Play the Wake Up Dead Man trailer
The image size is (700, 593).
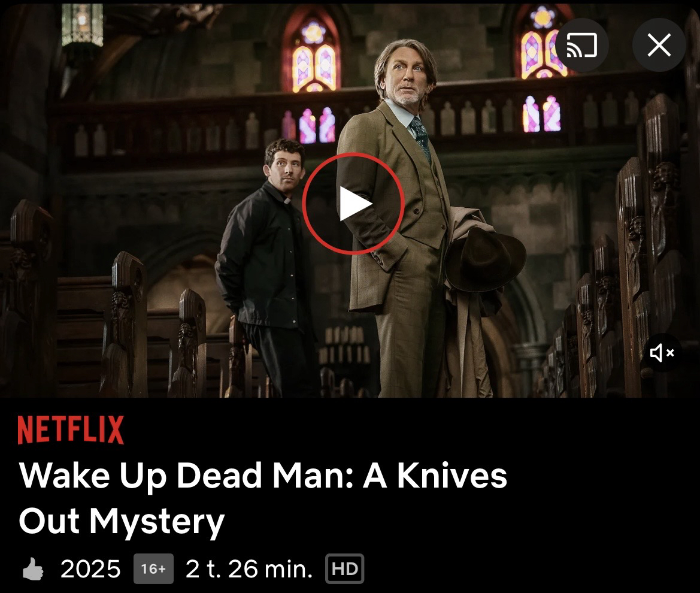(353, 204)
